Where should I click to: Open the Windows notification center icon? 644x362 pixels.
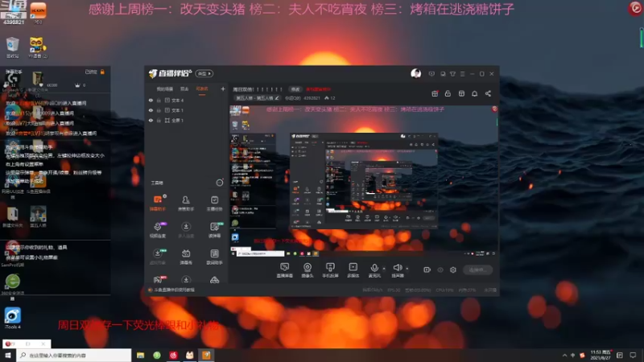[633, 355]
